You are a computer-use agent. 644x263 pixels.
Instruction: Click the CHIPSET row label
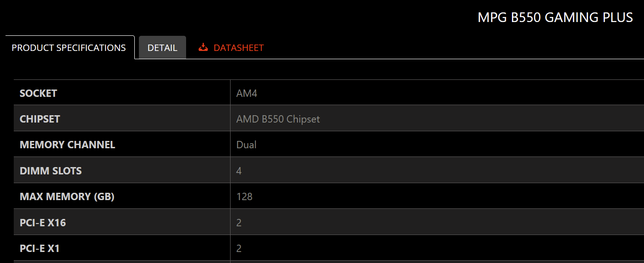40,119
